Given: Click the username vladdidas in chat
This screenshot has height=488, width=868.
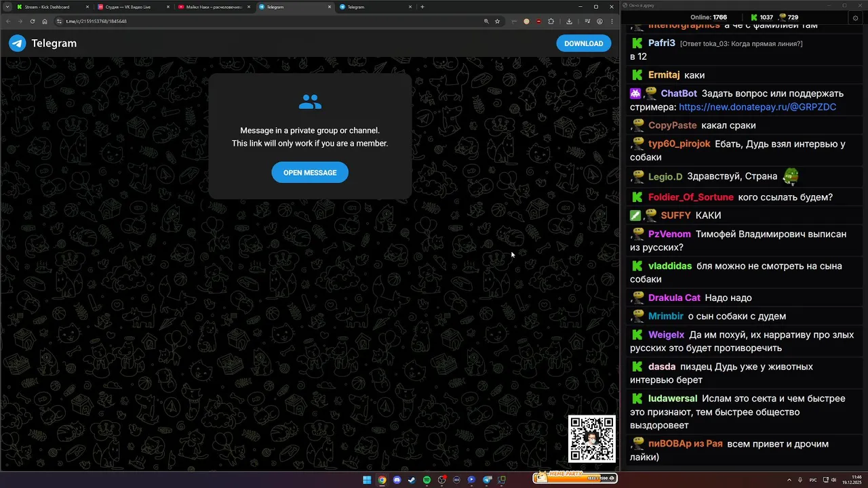Looking at the screenshot, I should pos(670,266).
